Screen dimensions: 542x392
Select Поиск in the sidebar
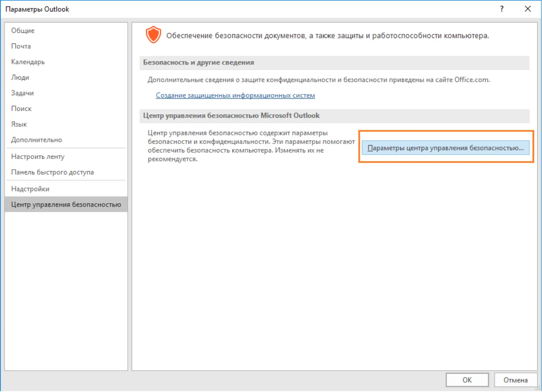click(x=66, y=109)
